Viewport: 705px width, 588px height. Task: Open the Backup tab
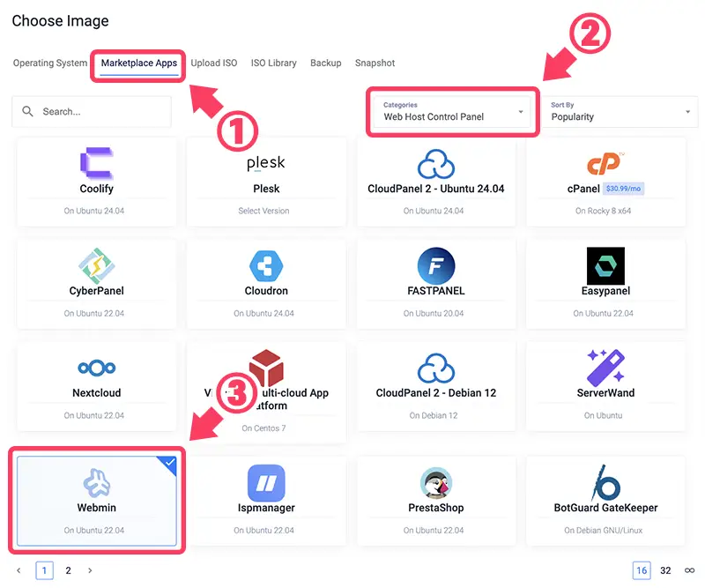click(x=325, y=63)
